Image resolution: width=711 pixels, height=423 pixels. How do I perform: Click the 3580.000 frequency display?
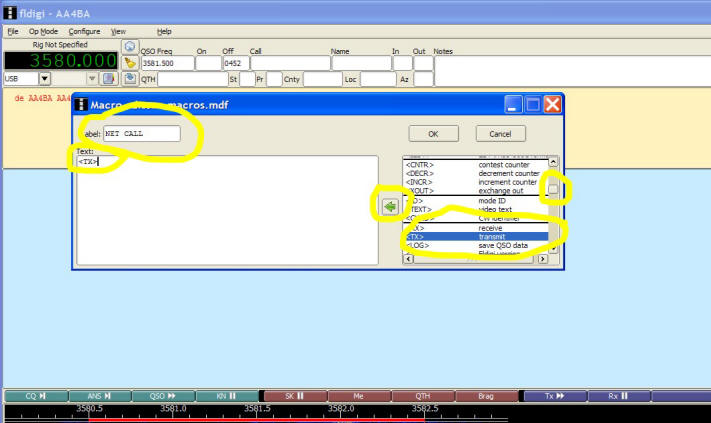click(61, 61)
